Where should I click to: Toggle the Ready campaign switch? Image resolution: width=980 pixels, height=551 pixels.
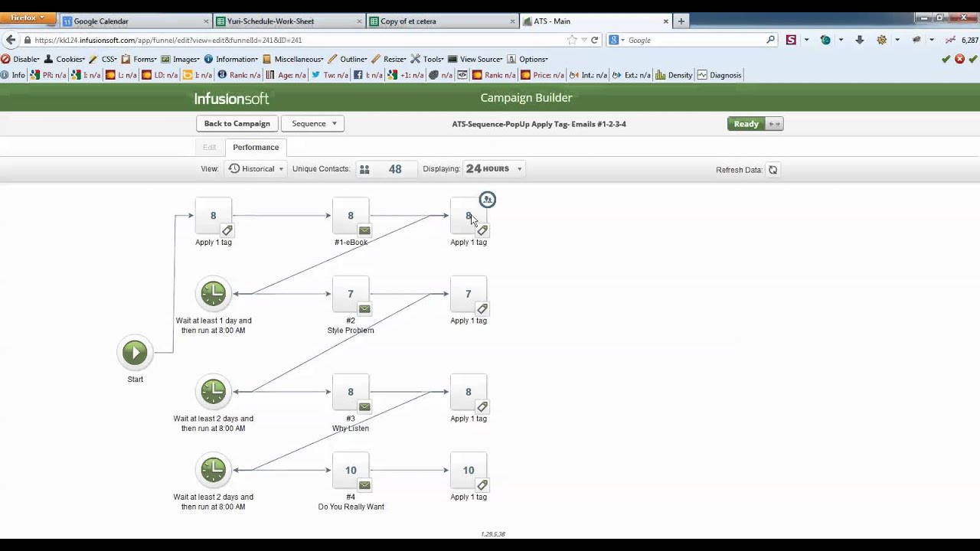pyautogui.click(x=755, y=124)
